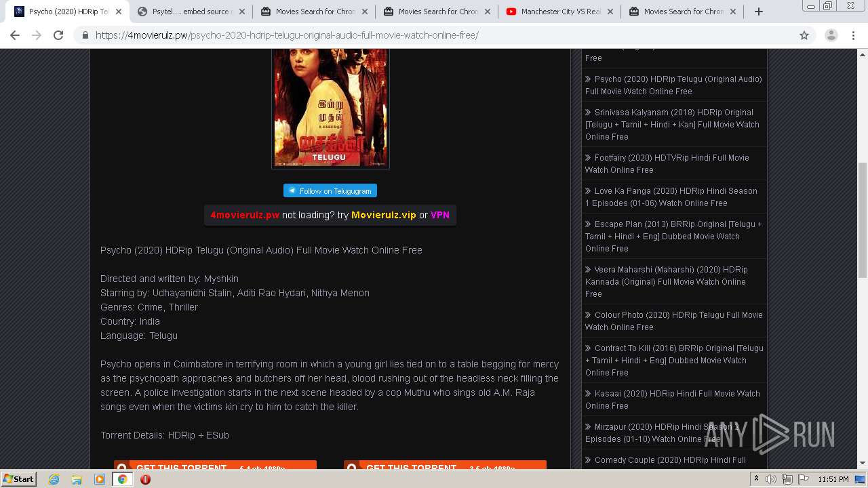The height and width of the screenshot is (488, 868).
Task: Click 'Directed and written by: Myshkin' text
Action: pyautogui.click(x=170, y=279)
